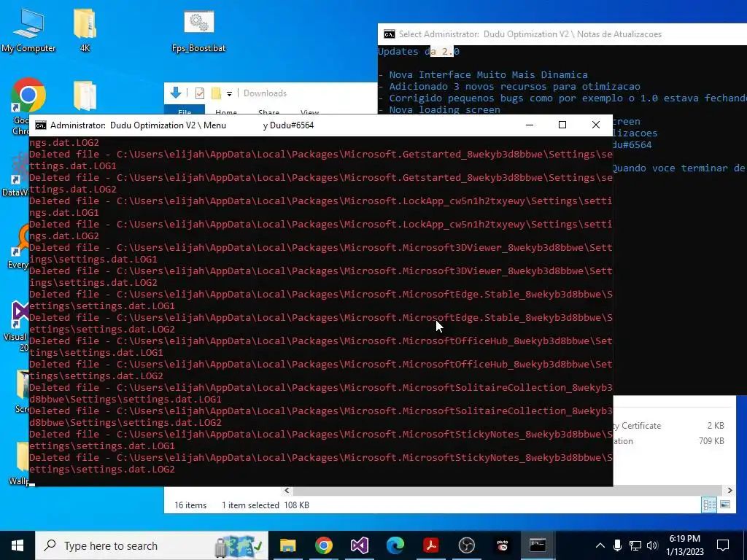The width and height of the screenshot is (747, 560).
Task: Open the Dudu Optimization Menu window system icon
Action: coord(41,125)
